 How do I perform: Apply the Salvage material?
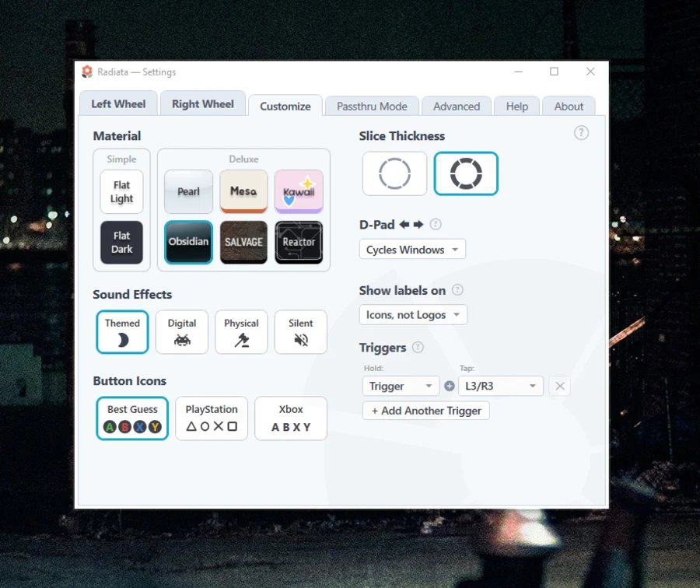coord(243,242)
